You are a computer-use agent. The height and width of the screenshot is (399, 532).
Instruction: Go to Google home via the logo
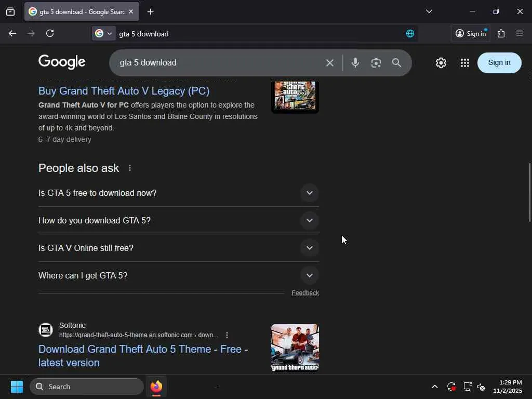coord(62,62)
